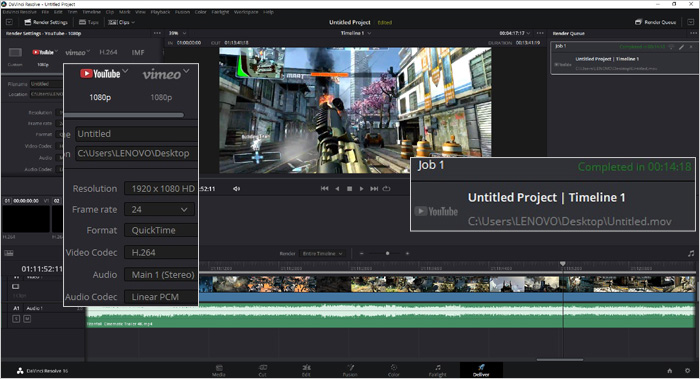Toggle video track enable icon

[x=16, y=287]
